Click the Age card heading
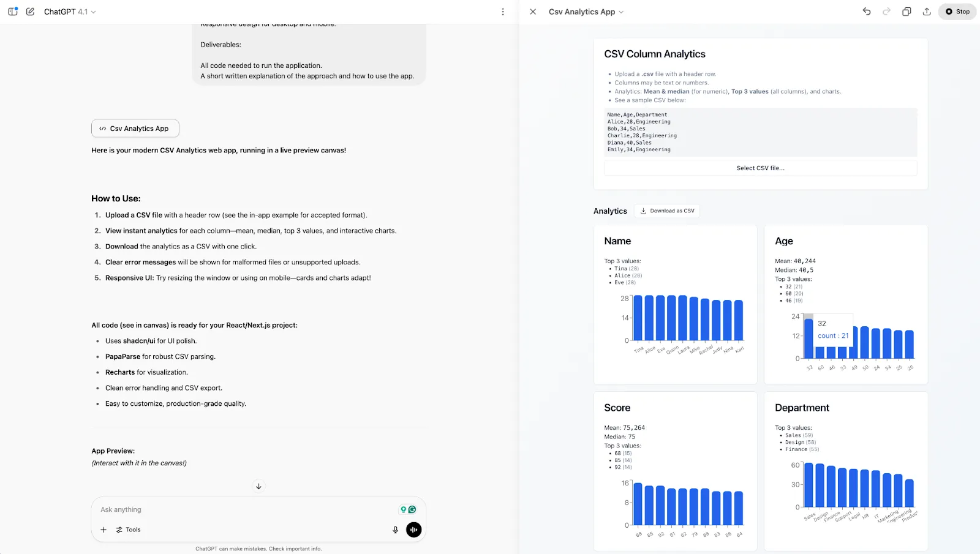The width and height of the screenshot is (980, 554). point(784,241)
